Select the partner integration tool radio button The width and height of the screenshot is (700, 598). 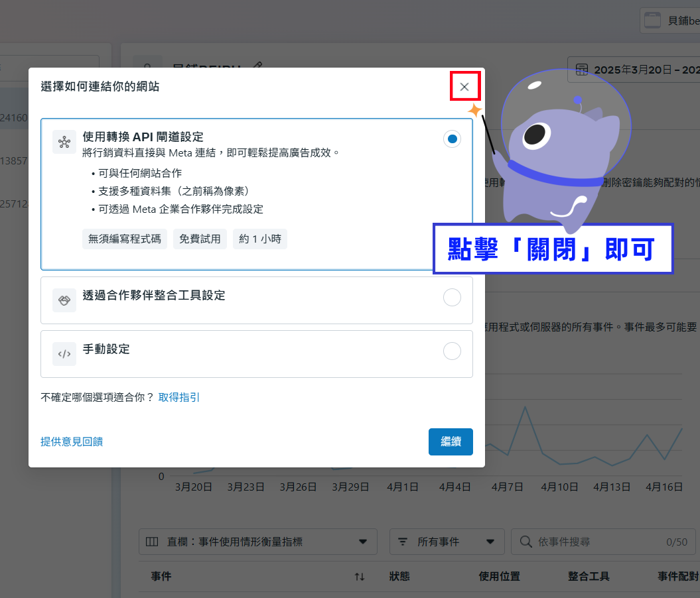(452, 298)
